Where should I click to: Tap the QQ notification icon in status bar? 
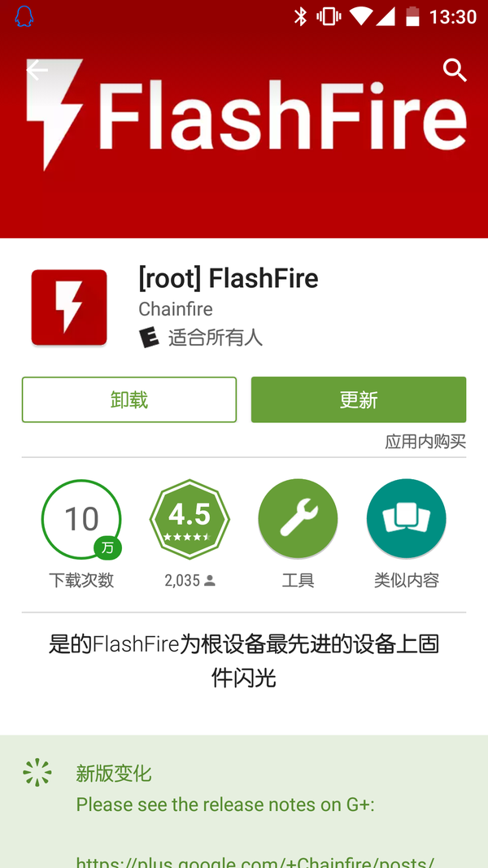(x=24, y=16)
